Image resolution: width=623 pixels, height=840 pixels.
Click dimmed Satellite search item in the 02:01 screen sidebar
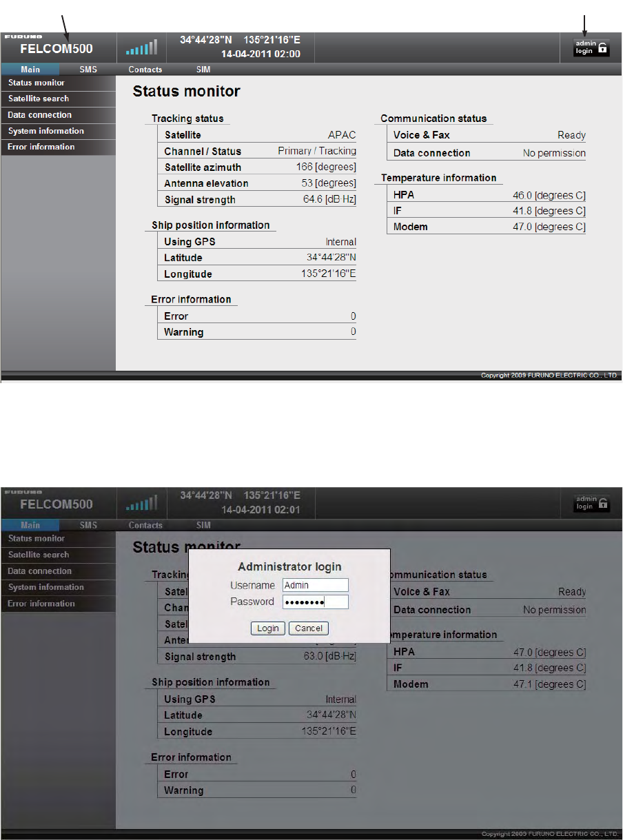[57, 555]
